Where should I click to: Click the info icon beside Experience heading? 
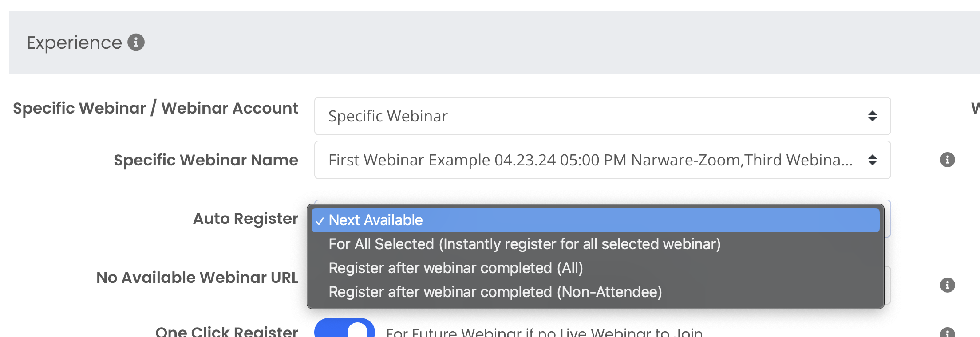click(x=136, y=43)
